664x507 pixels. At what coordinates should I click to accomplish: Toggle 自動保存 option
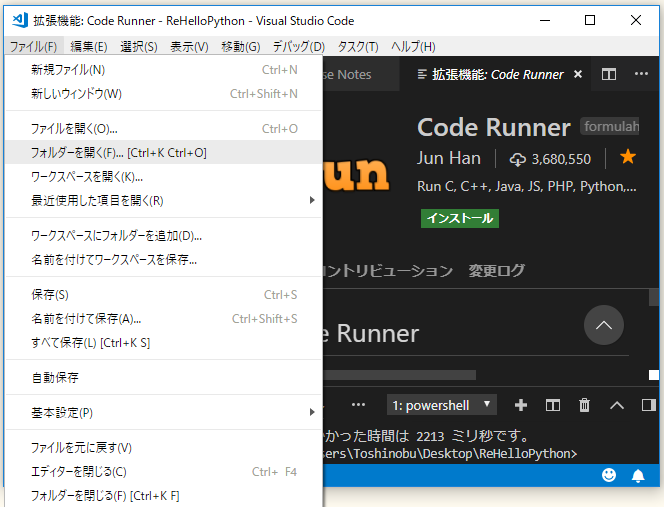[163, 377]
